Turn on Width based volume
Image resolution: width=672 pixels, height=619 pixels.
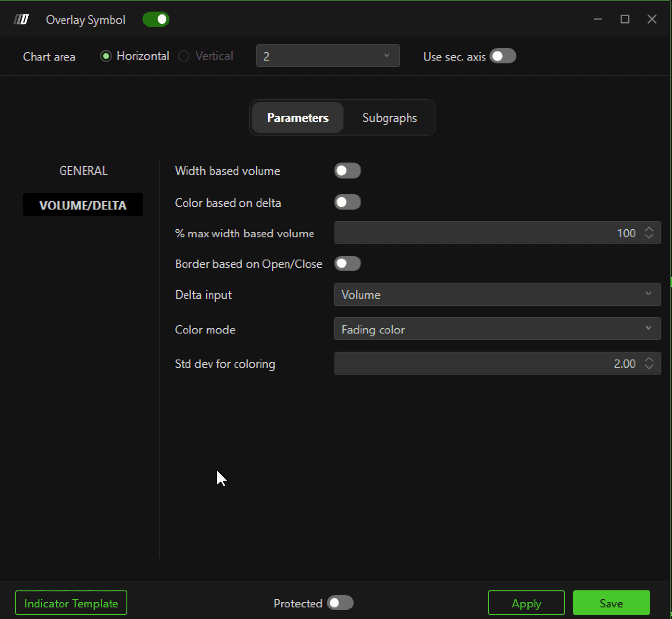point(347,171)
